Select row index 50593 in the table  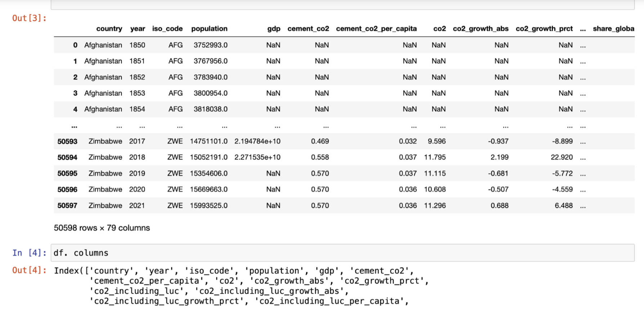[x=67, y=142]
